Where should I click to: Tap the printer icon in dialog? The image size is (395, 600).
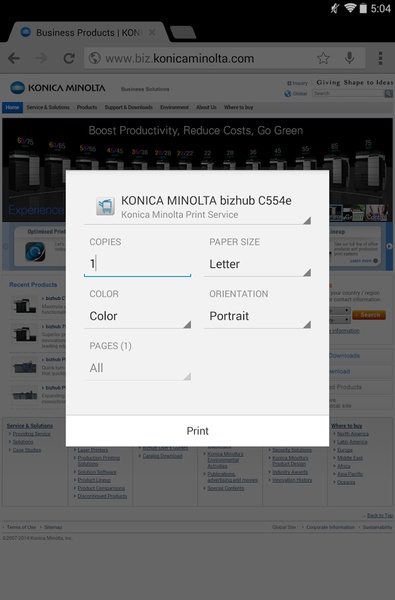pos(105,206)
